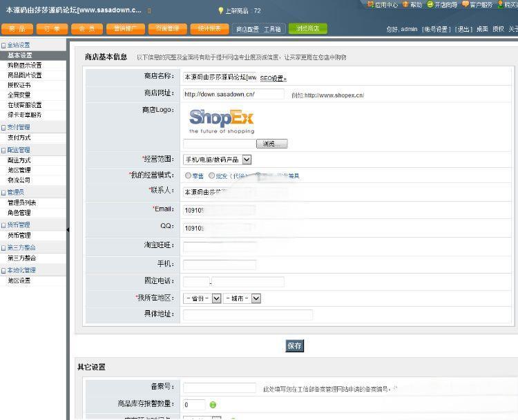Open the 经营范围 dropdown
The width and height of the screenshot is (518, 420).
point(247,160)
